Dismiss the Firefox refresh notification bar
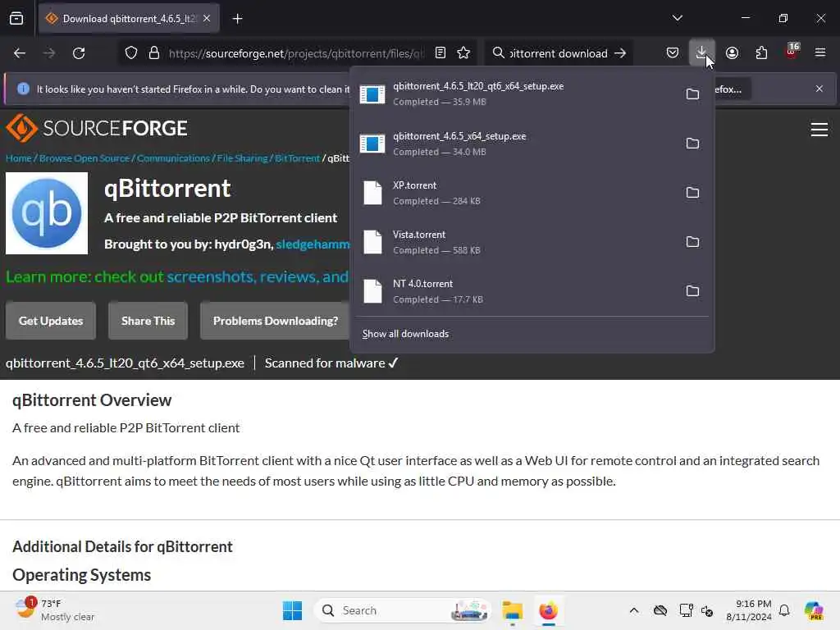This screenshot has width=840, height=630. tap(819, 89)
